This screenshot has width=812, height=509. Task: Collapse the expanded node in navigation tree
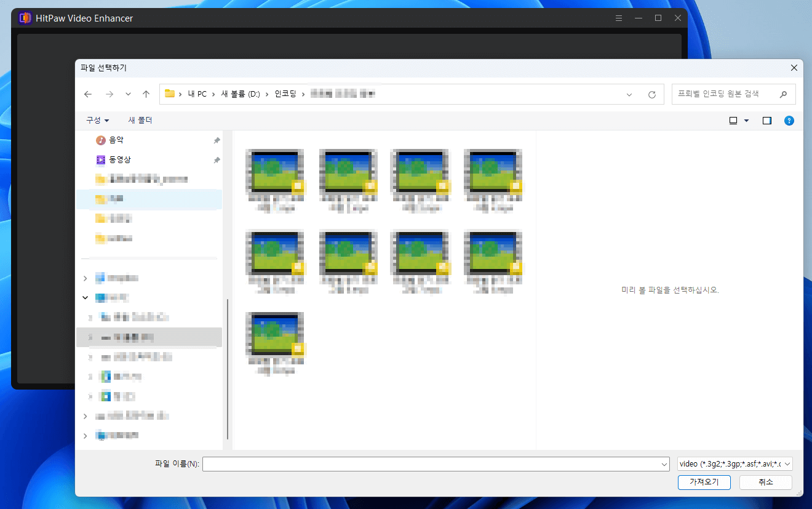click(86, 298)
